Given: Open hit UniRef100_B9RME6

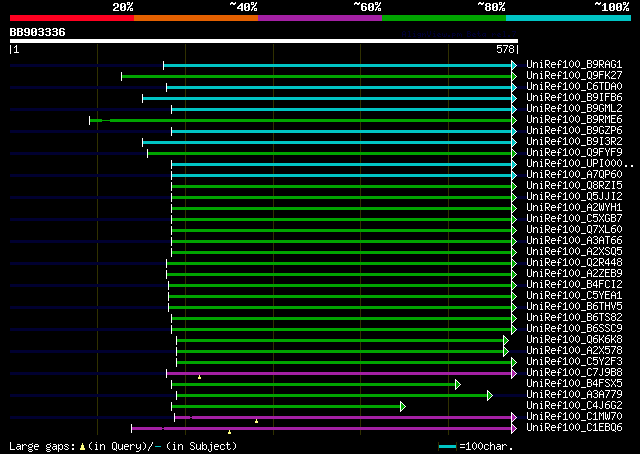Looking at the screenshot, I should [574, 120].
